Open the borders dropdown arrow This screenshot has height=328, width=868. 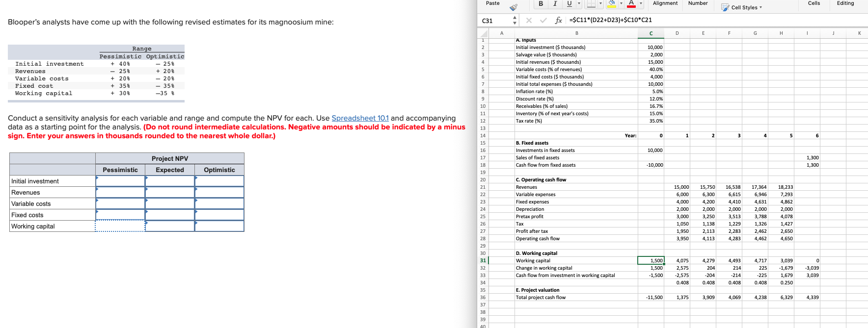pos(600,3)
